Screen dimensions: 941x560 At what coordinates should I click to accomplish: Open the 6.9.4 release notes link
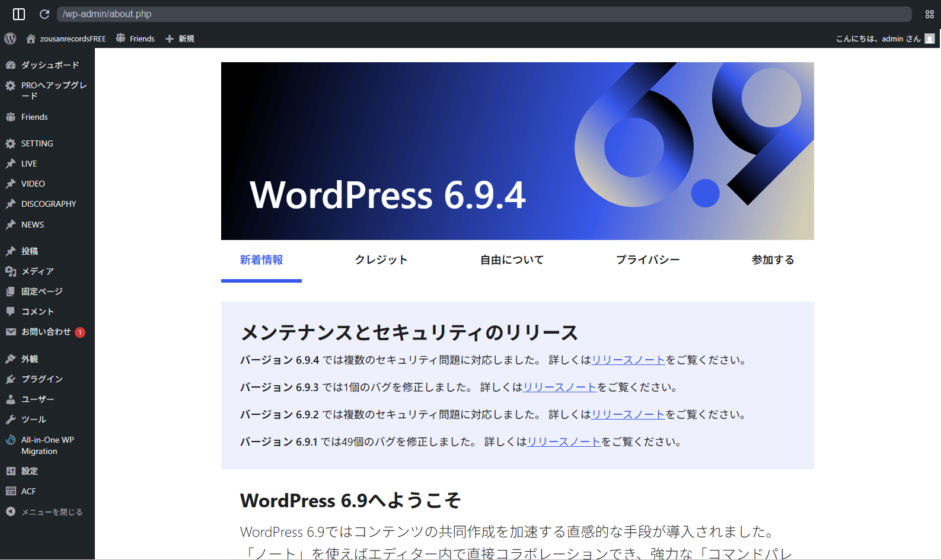(628, 360)
